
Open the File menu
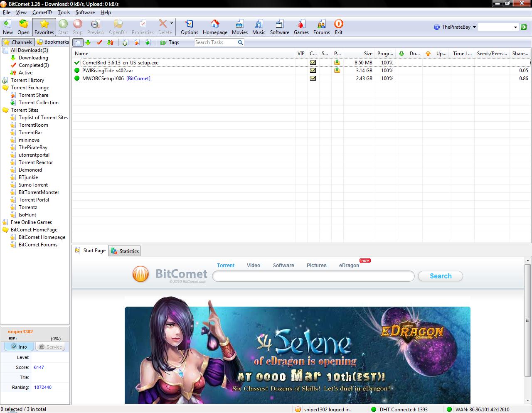click(x=7, y=12)
